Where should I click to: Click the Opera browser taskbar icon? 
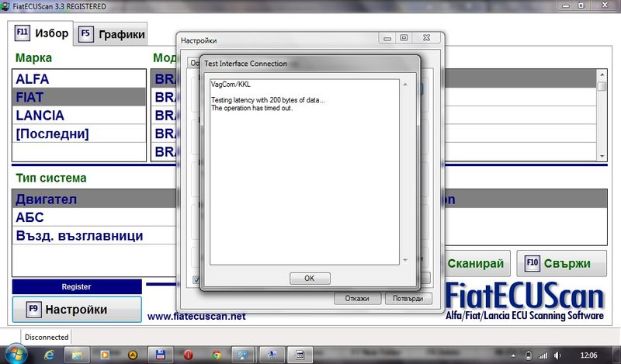(187, 354)
